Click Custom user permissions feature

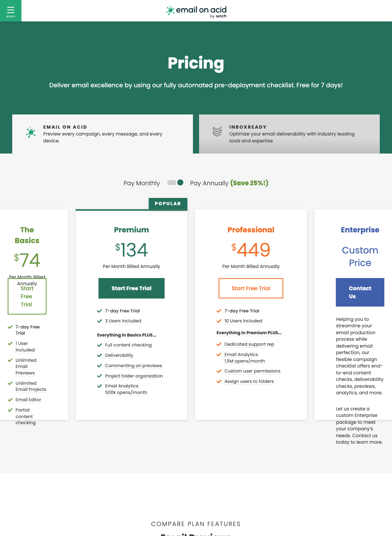pos(252,371)
